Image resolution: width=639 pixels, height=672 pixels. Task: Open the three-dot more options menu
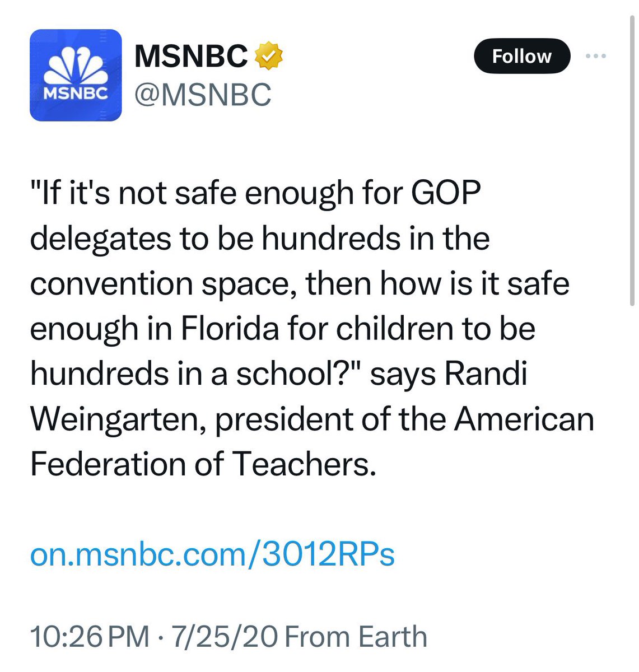[595, 56]
